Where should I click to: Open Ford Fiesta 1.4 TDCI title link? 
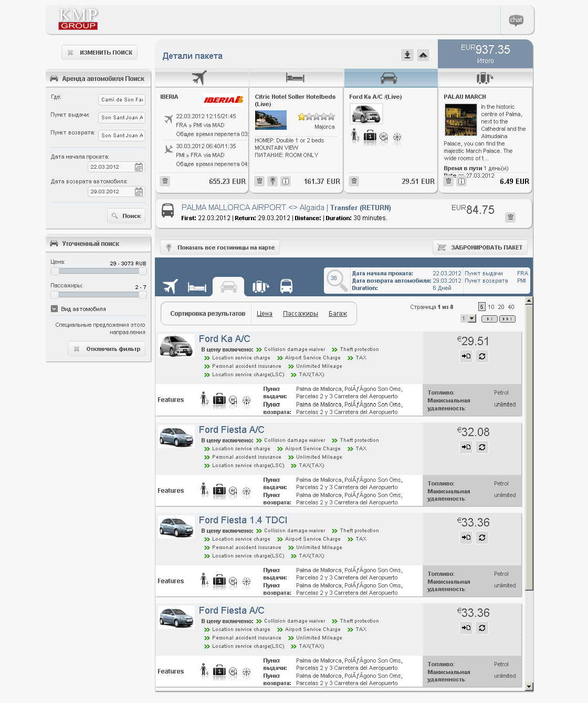[243, 520]
